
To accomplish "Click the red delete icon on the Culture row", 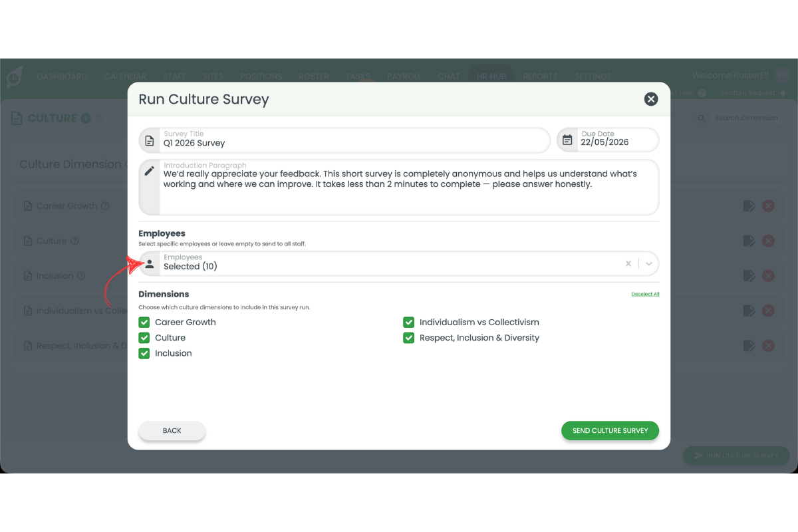I will (768, 241).
